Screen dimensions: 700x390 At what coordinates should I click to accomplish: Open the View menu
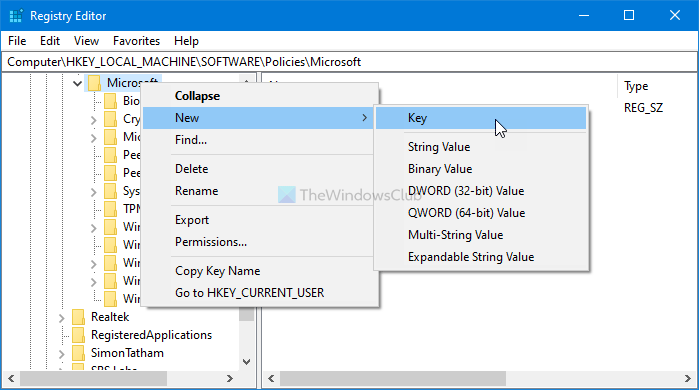coord(86,41)
